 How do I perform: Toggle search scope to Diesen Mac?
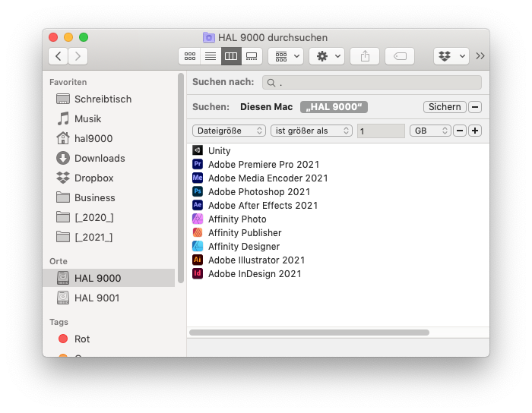tap(266, 107)
